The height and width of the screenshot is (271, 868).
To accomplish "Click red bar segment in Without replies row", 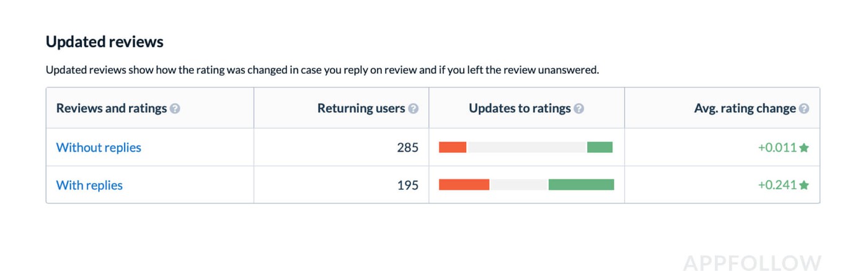I will 453,148.
